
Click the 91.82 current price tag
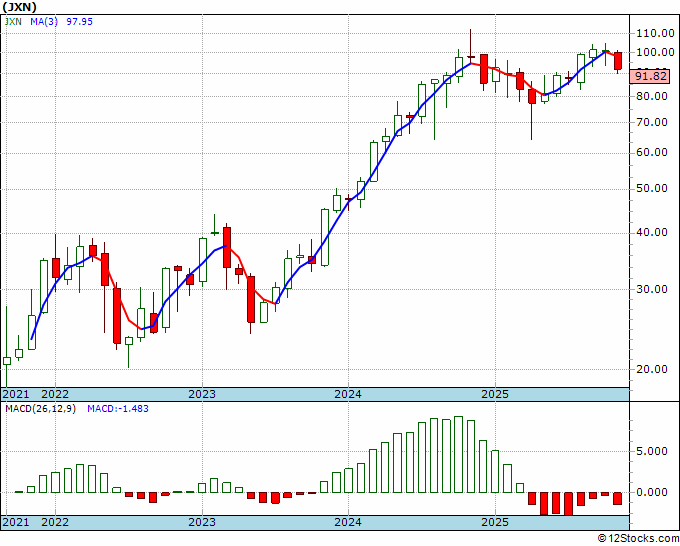[651, 76]
